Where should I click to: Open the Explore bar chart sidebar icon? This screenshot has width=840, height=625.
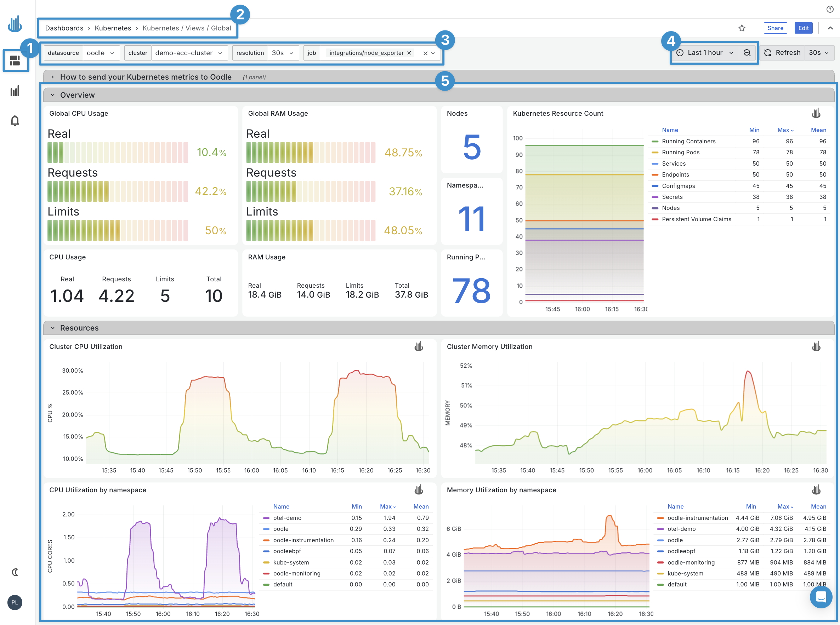coord(15,91)
